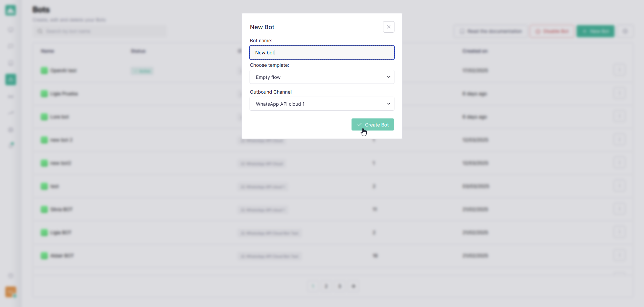Open the orange user avatar menu
Image resolution: width=644 pixels, height=307 pixels.
(x=11, y=292)
